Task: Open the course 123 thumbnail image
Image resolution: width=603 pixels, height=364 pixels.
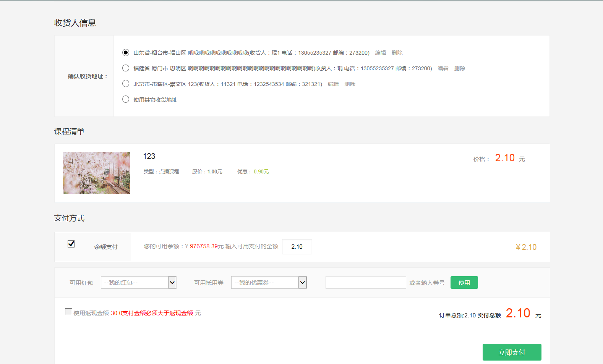Action: click(97, 173)
